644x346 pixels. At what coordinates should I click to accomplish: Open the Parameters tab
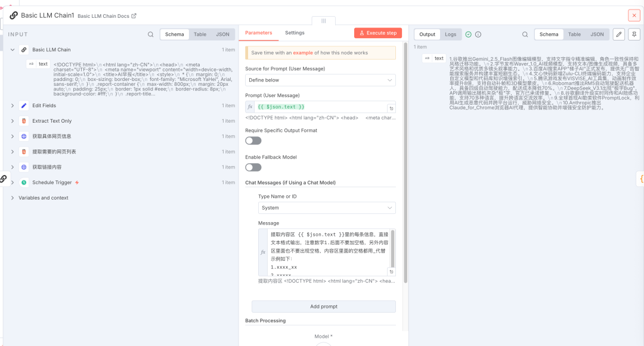(258, 33)
